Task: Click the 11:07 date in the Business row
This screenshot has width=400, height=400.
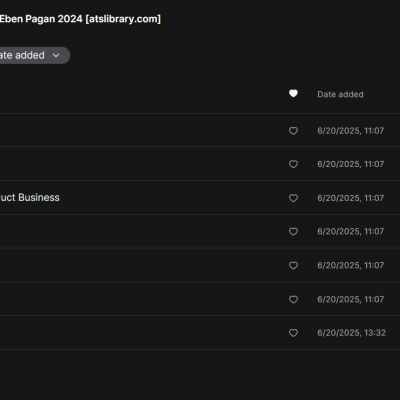Action: tap(350, 198)
